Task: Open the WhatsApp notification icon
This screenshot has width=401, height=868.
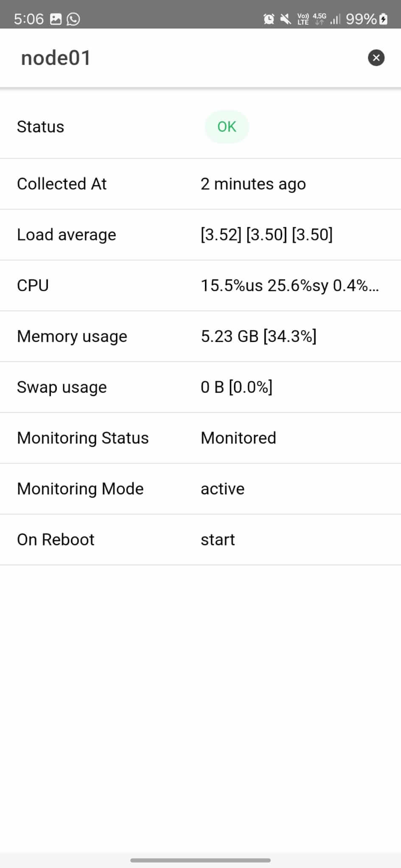Action: [73, 19]
